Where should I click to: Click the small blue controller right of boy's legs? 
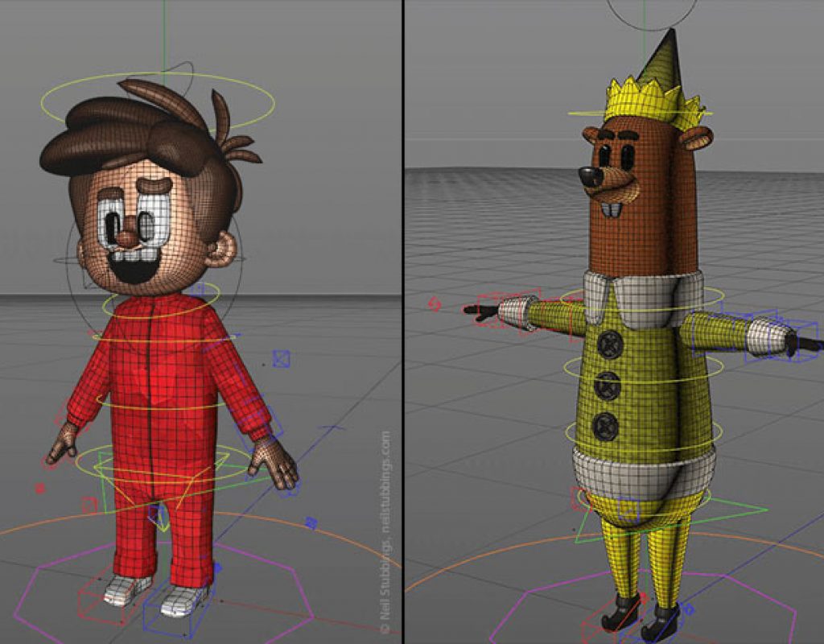[x=311, y=522]
